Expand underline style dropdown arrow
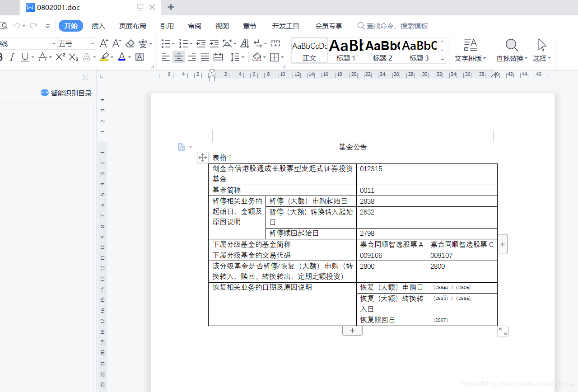The image size is (578, 392). coord(33,57)
